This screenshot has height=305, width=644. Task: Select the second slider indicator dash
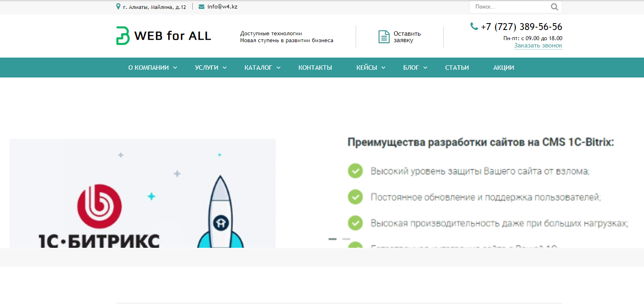[x=346, y=239]
